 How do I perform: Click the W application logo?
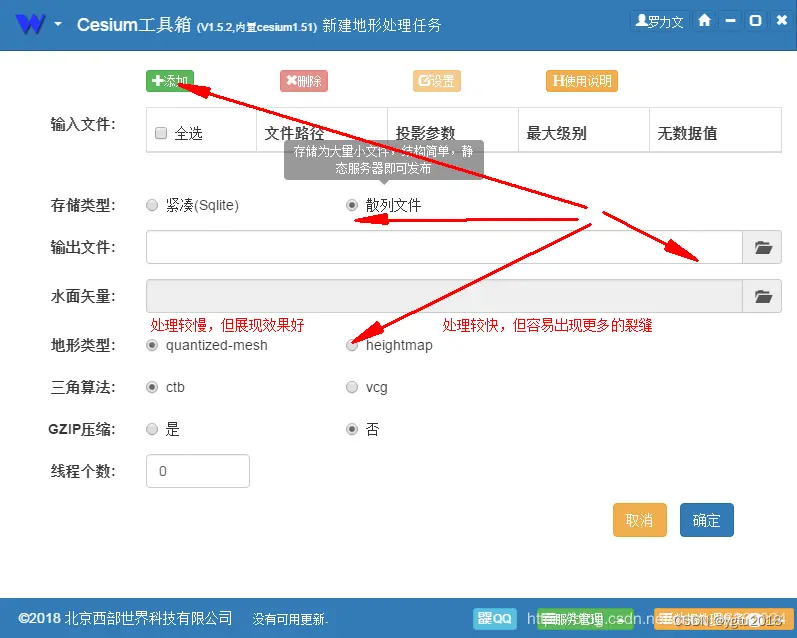[x=30, y=24]
